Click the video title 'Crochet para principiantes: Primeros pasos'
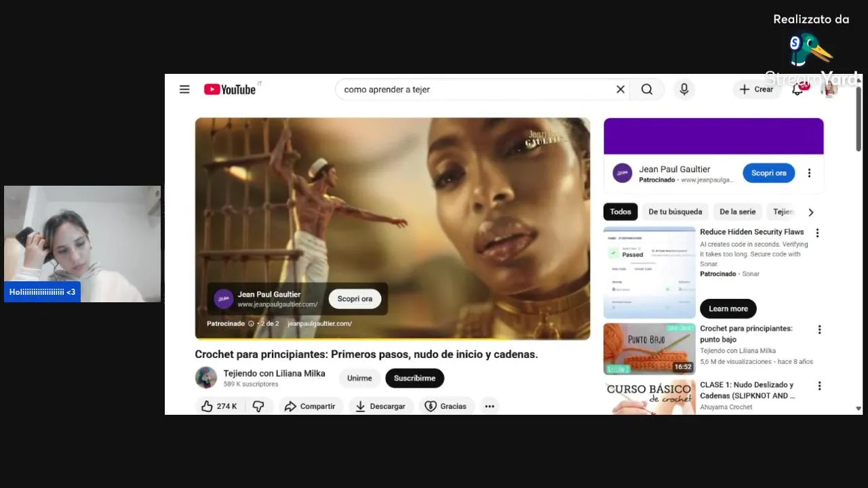 pyautogui.click(x=366, y=354)
